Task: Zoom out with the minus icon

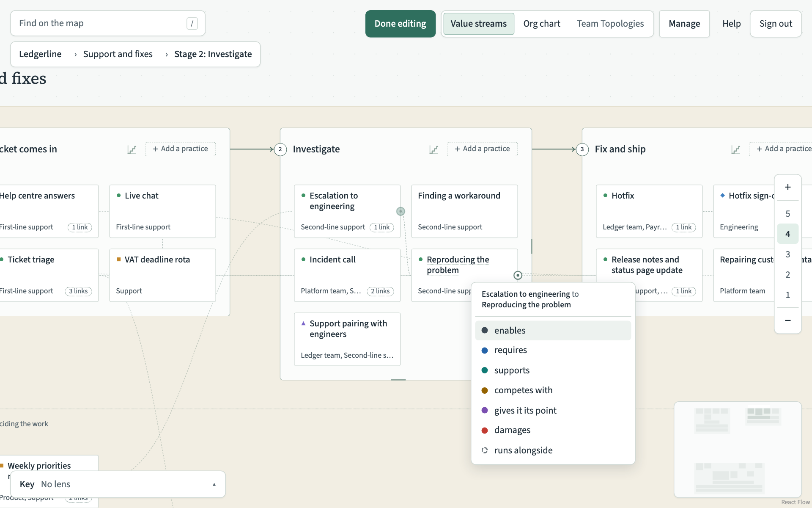Action: 787,320
